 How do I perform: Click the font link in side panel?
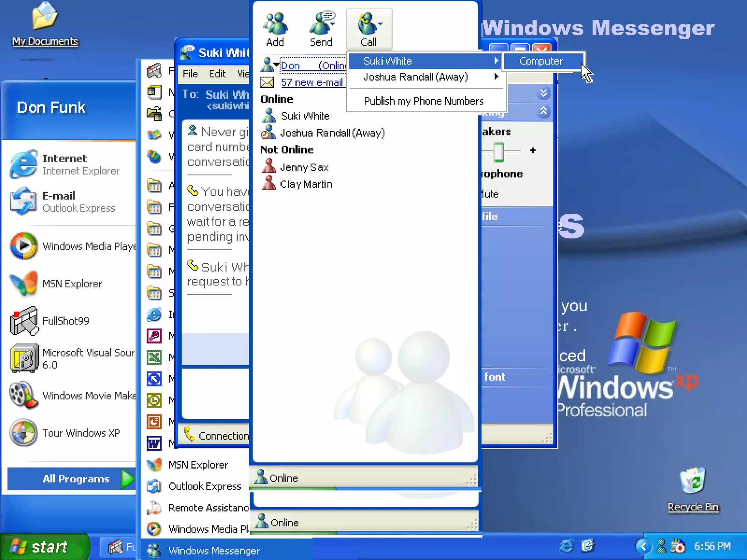coord(495,377)
